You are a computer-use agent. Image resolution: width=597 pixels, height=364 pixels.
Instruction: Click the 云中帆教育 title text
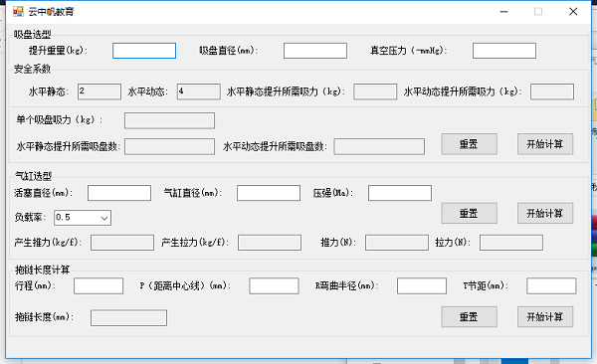[51, 12]
